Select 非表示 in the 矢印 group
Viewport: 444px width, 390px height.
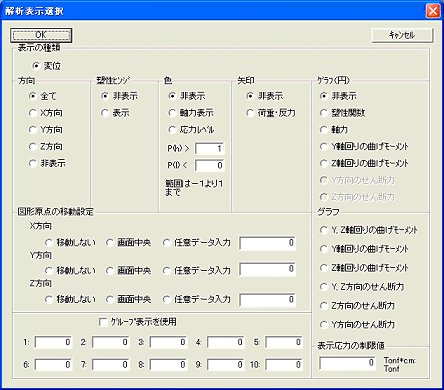(265, 96)
